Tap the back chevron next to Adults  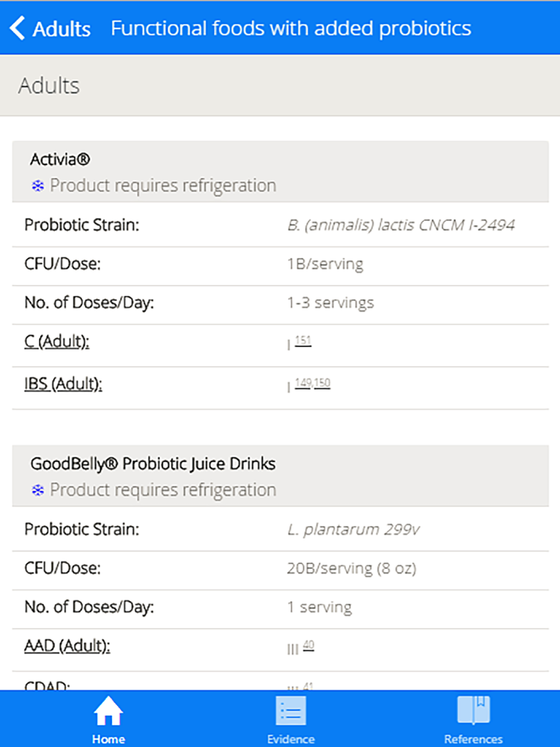pyautogui.click(x=19, y=28)
